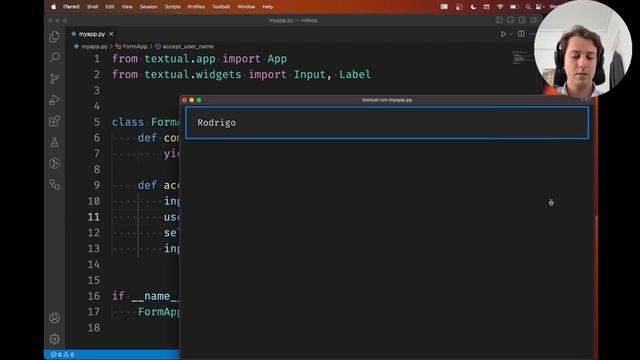Open the iTerm2 application menu

tap(71, 7)
